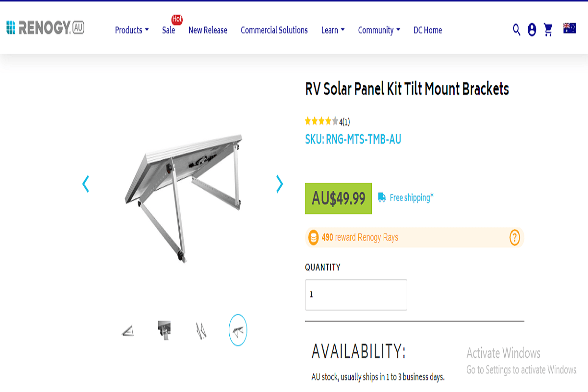Go to next product image arrow
The image size is (588, 392).
(279, 184)
